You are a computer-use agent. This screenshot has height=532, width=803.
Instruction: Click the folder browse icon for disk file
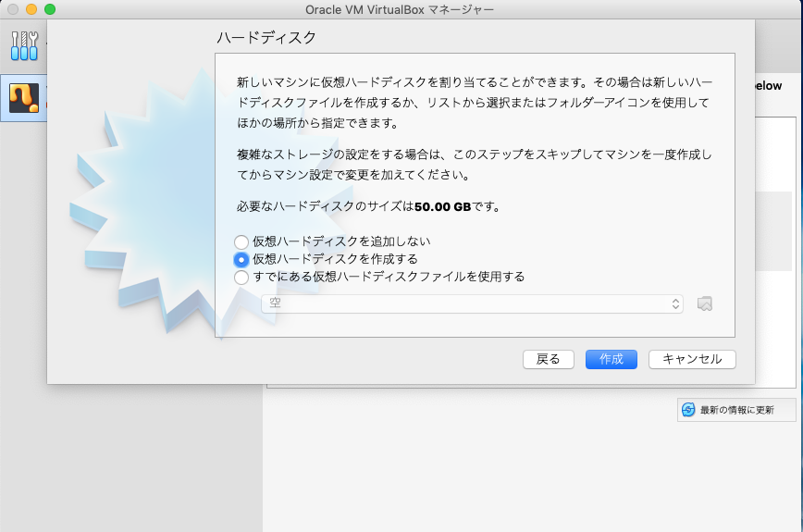pyautogui.click(x=705, y=303)
